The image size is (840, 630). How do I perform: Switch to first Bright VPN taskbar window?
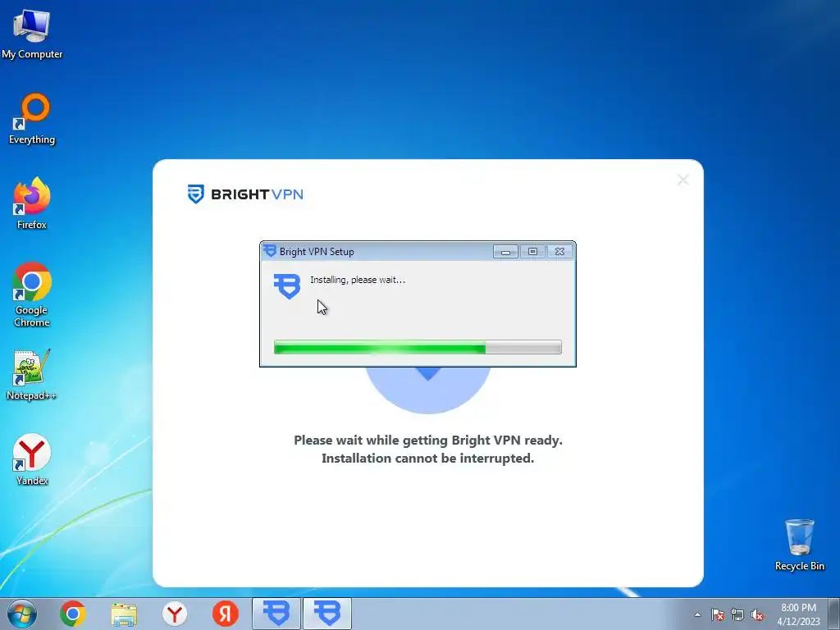(x=276, y=614)
